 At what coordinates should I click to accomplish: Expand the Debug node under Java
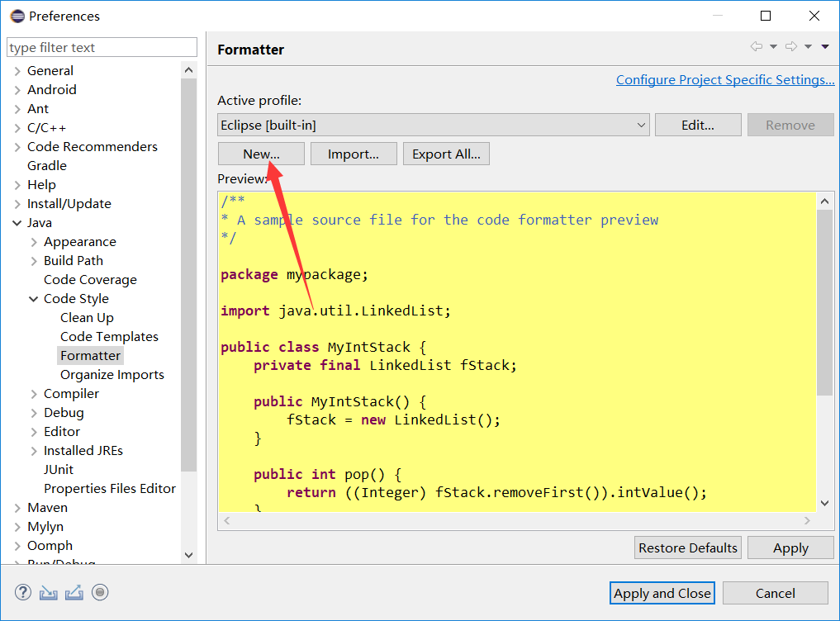click(34, 413)
